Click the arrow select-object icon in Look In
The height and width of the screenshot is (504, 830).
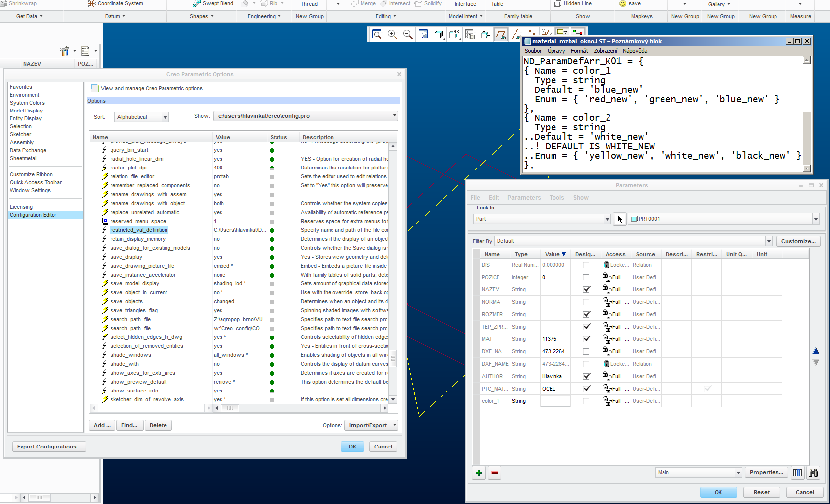pyautogui.click(x=620, y=219)
